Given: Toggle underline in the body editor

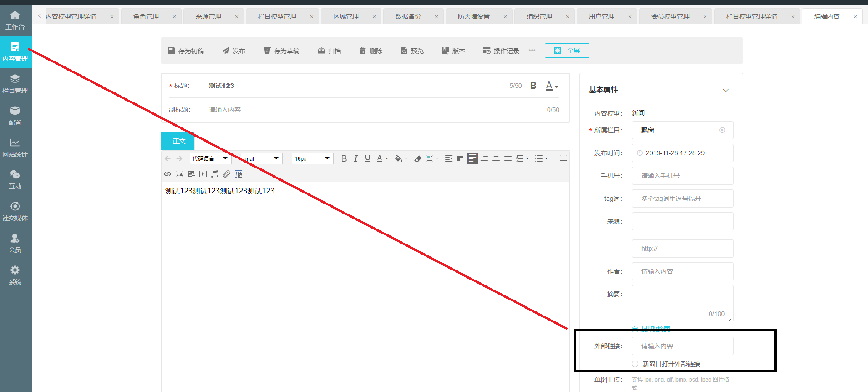Looking at the screenshot, I should [368, 158].
